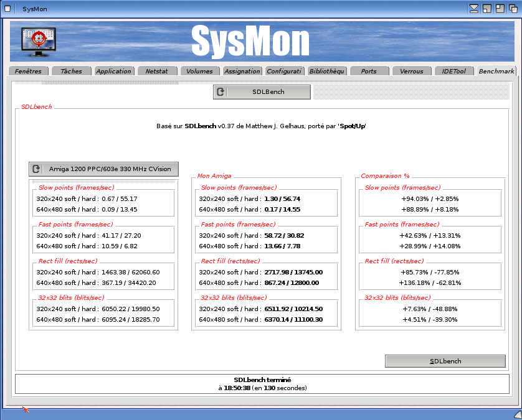Click the depth gadget in title bar

click(x=513, y=9)
